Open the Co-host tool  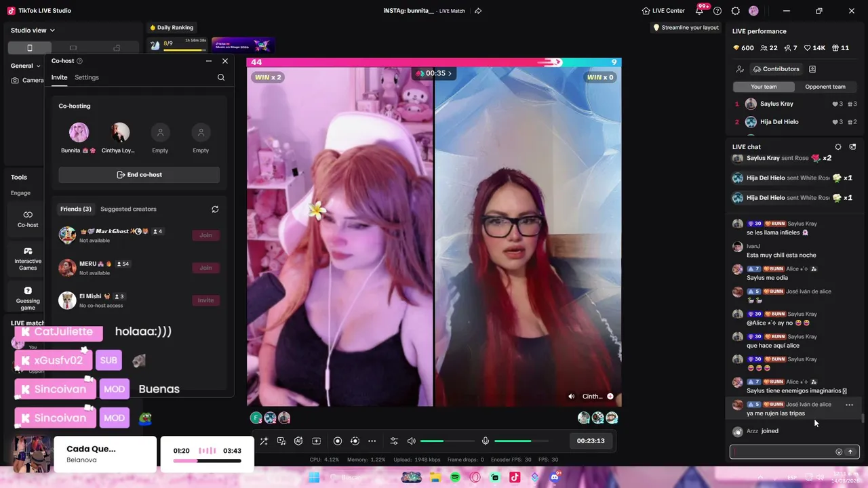pos(28,218)
